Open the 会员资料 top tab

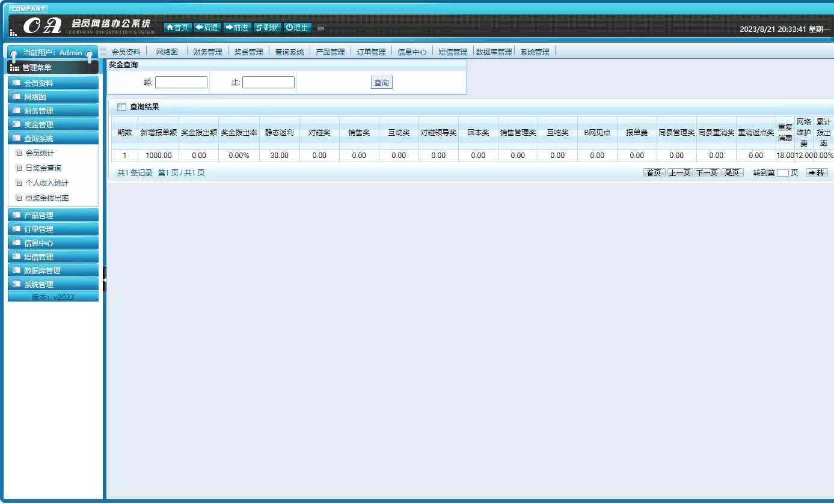point(126,52)
